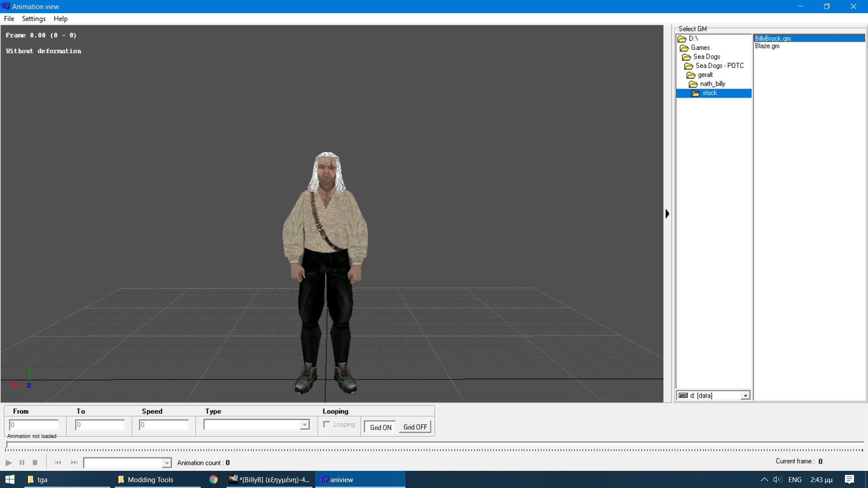The image size is (868, 488).
Task: Enable the Looping checkbox
Action: point(326,424)
